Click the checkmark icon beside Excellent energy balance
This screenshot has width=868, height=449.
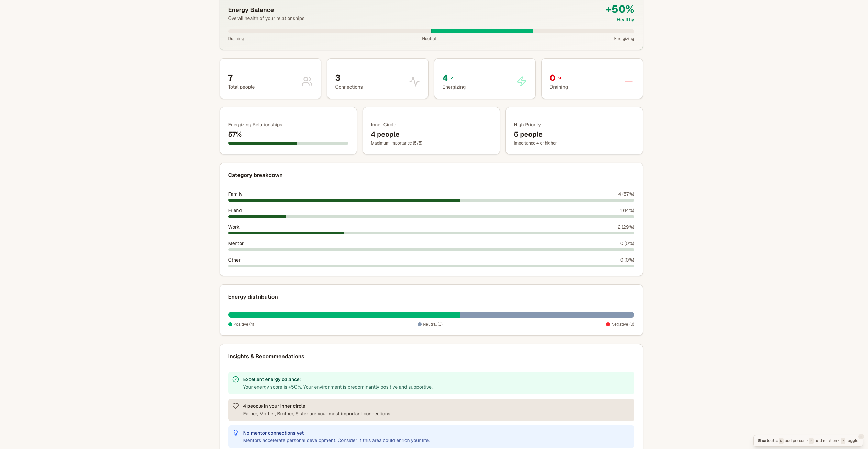click(x=236, y=379)
